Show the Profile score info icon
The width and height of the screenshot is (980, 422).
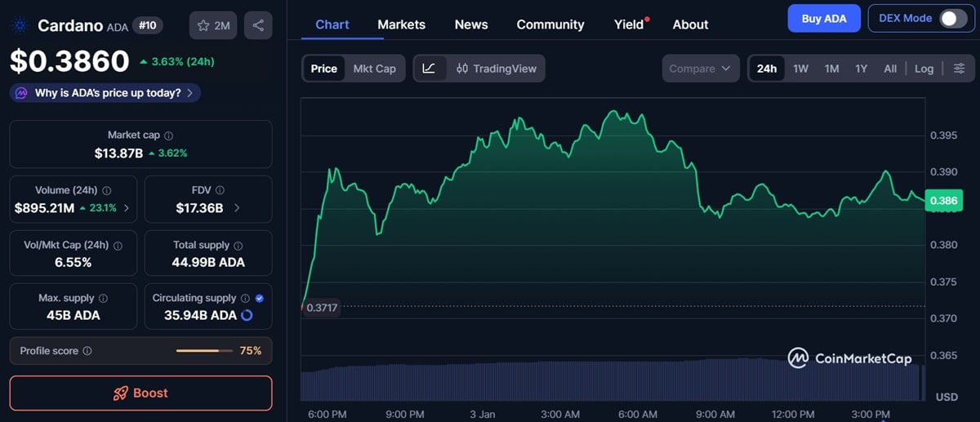[87, 351]
